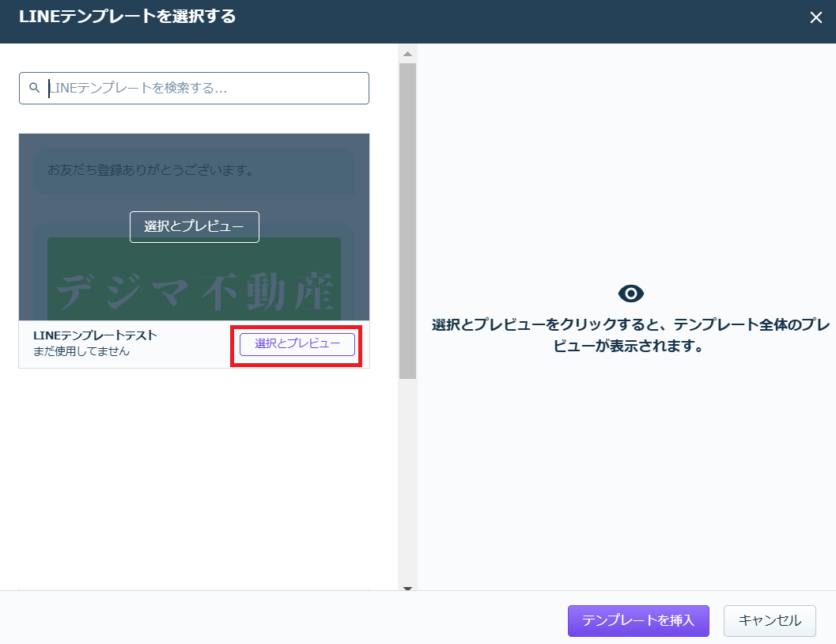Click the まだ使用してません status text
Screen dimensions: 836x644
tap(81, 351)
